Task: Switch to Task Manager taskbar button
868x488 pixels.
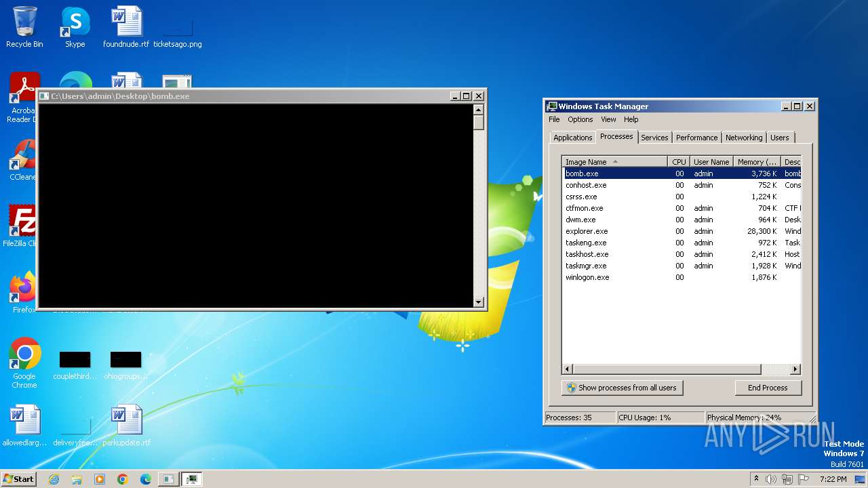Action: (192, 479)
